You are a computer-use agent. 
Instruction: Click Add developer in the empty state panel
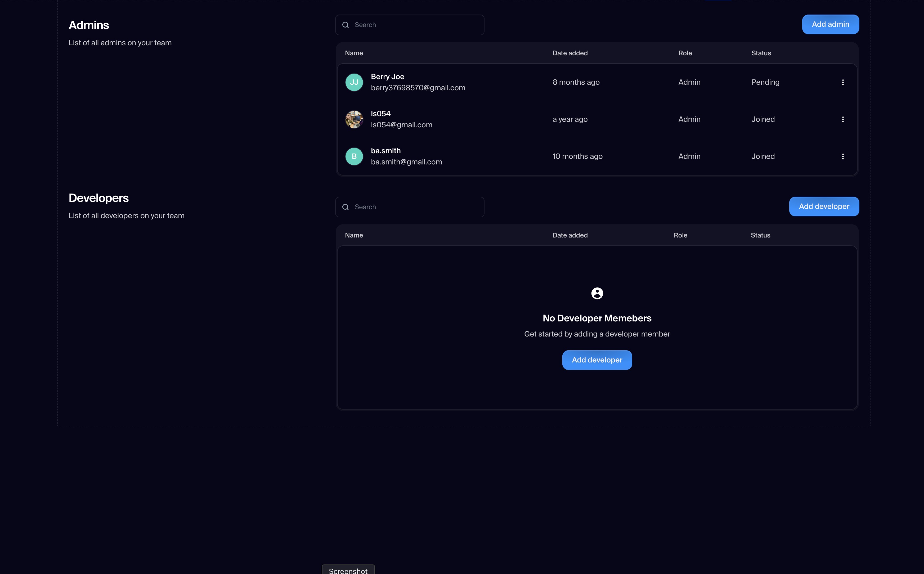click(597, 360)
